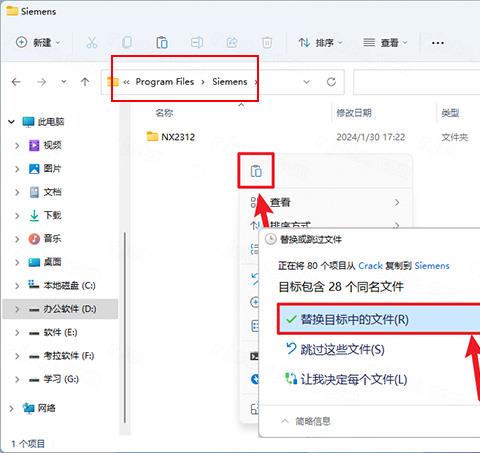The image size is (480, 453).
Task: Select Music (音乐) in sidebar
Action: 45,239
